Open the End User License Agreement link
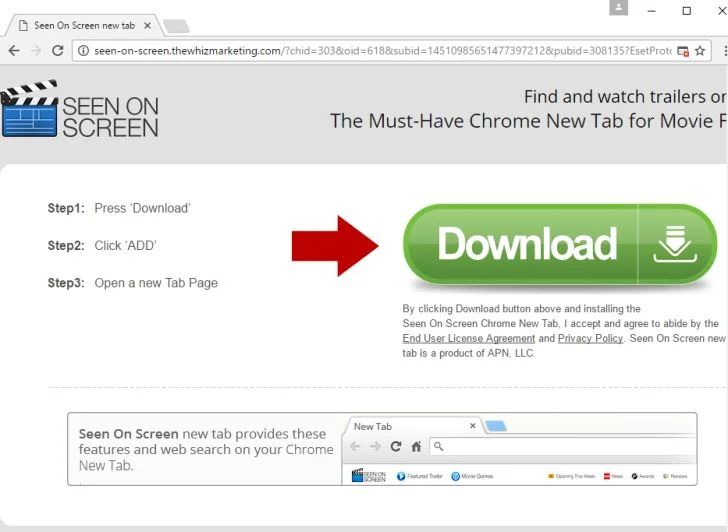Image resolution: width=728 pixels, height=532 pixels. [468, 338]
